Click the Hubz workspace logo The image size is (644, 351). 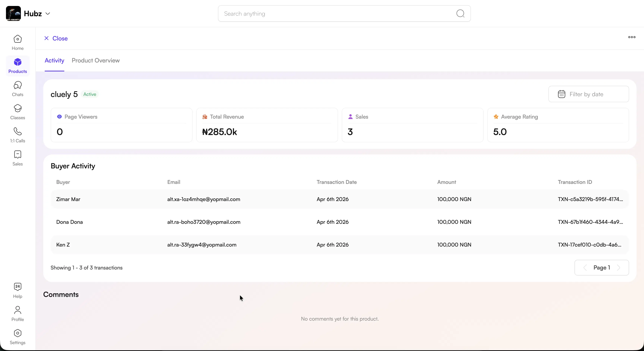pos(13,13)
